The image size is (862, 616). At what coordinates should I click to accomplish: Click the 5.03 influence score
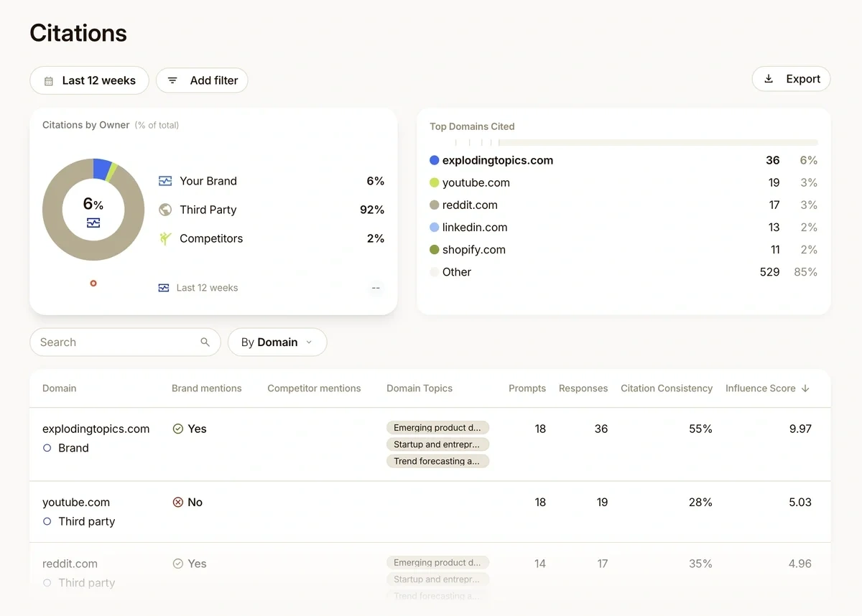(800, 503)
